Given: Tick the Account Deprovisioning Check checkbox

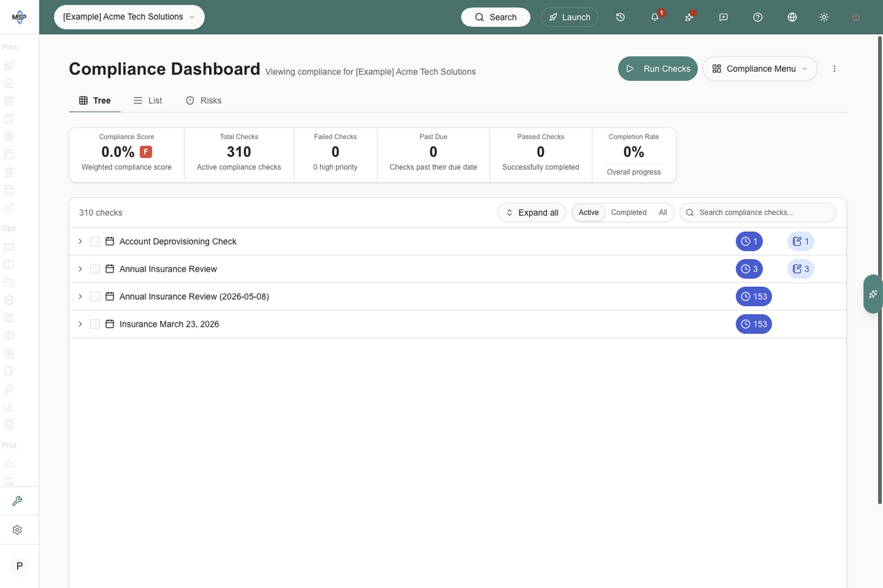Looking at the screenshot, I should (x=95, y=241).
